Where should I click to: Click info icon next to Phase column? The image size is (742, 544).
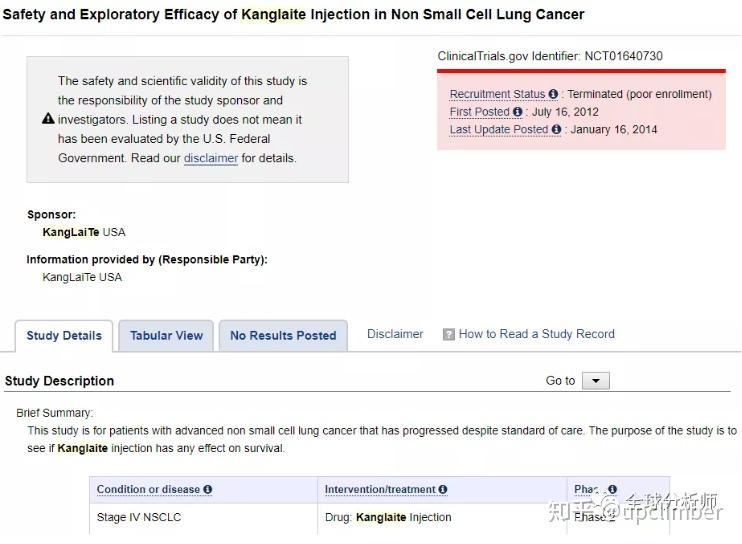(x=612, y=490)
